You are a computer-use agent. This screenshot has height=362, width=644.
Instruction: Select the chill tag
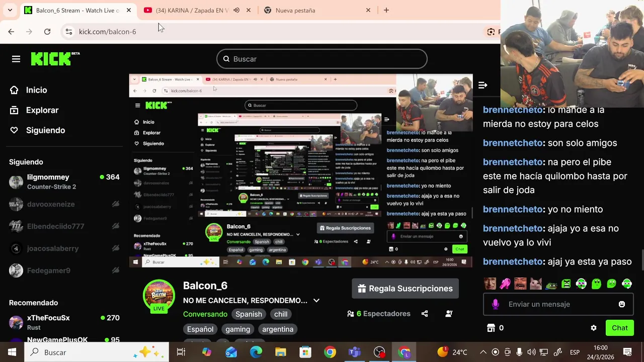coord(281,314)
